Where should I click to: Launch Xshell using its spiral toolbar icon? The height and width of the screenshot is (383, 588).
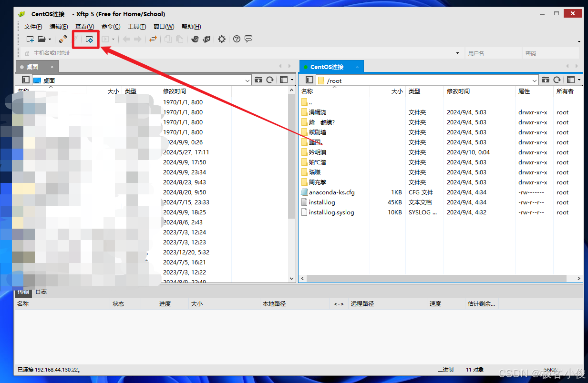click(x=195, y=39)
